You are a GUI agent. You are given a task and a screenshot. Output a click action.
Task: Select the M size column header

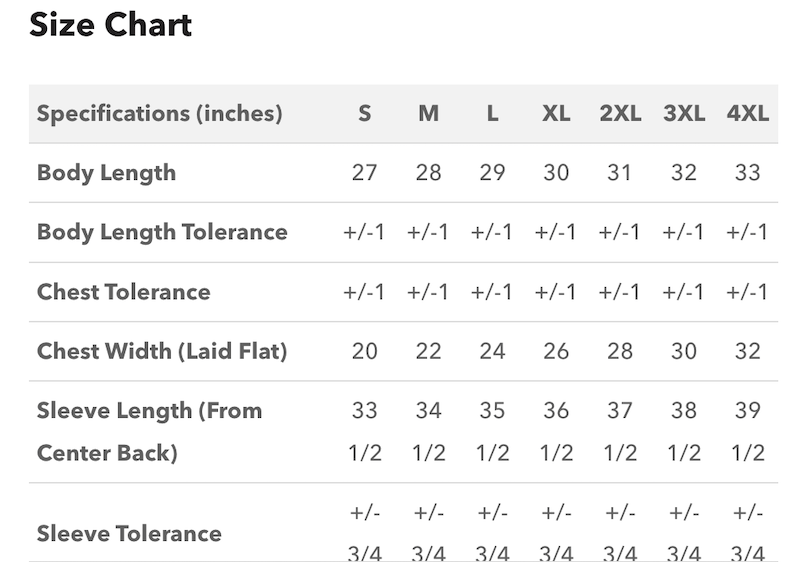click(x=428, y=113)
